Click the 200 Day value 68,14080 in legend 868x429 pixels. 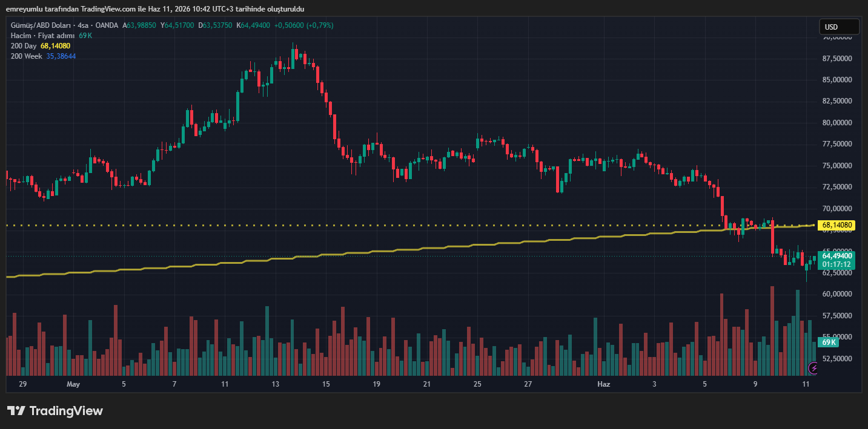(55, 46)
